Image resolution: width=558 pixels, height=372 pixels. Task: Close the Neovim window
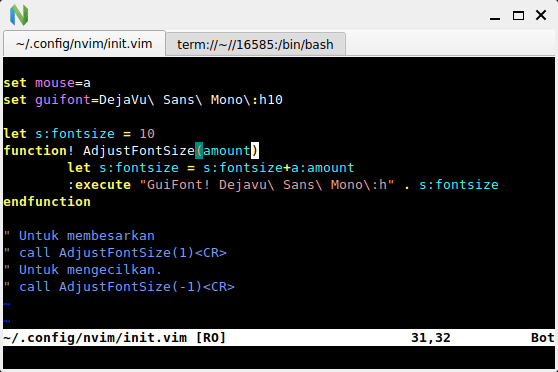click(541, 15)
